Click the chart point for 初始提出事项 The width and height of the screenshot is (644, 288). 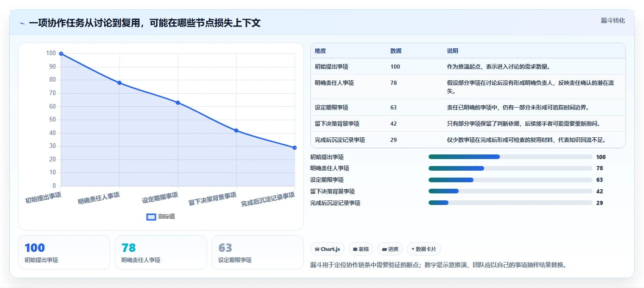click(x=61, y=53)
